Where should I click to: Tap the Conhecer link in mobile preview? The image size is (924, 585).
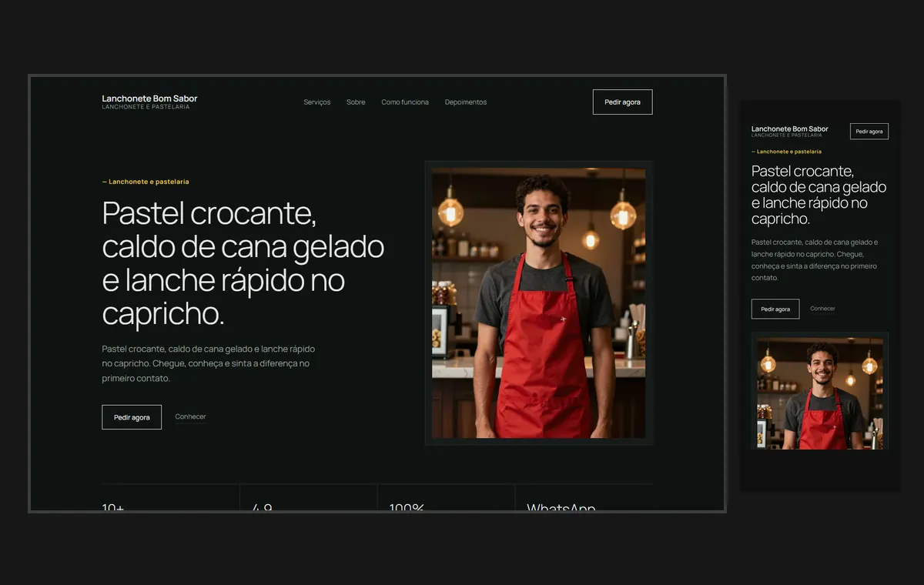click(822, 309)
